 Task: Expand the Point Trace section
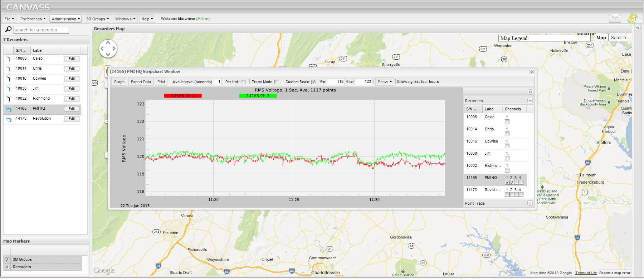530,203
